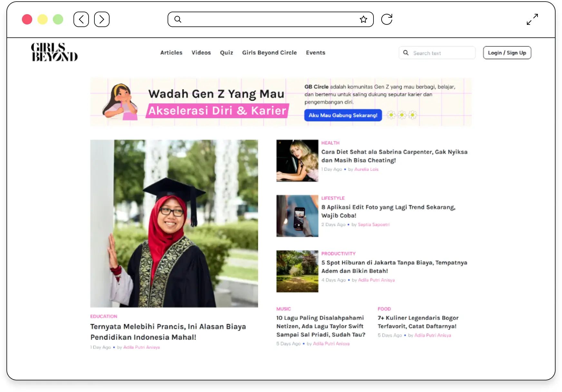Click the browser forward arrow button
Image resolution: width=562 pixels, height=392 pixels.
(x=102, y=19)
